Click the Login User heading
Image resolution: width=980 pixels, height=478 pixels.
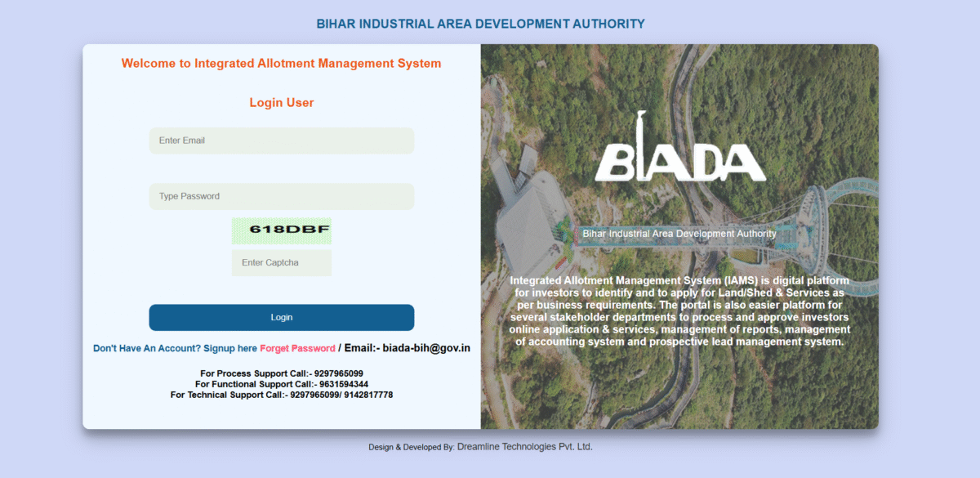[281, 103]
